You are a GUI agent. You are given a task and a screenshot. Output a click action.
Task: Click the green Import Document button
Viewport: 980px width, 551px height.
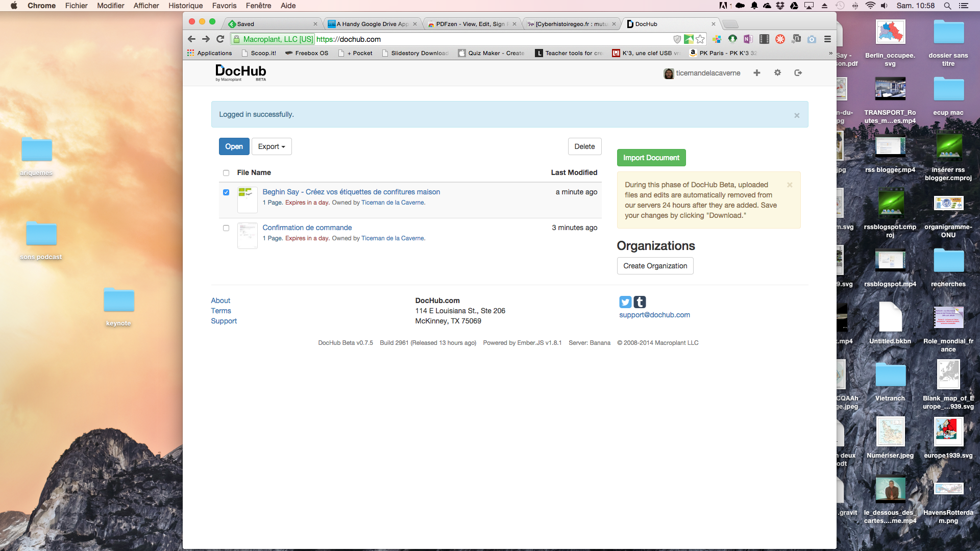[x=651, y=158]
